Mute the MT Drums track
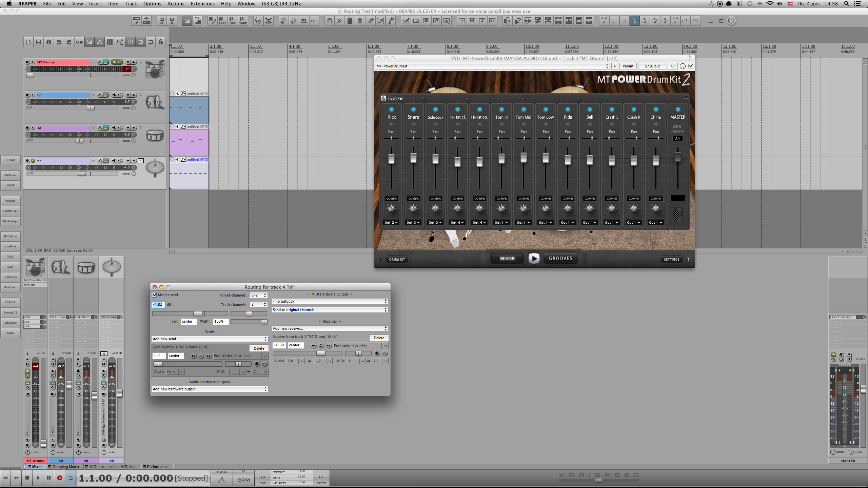 click(128, 62)
